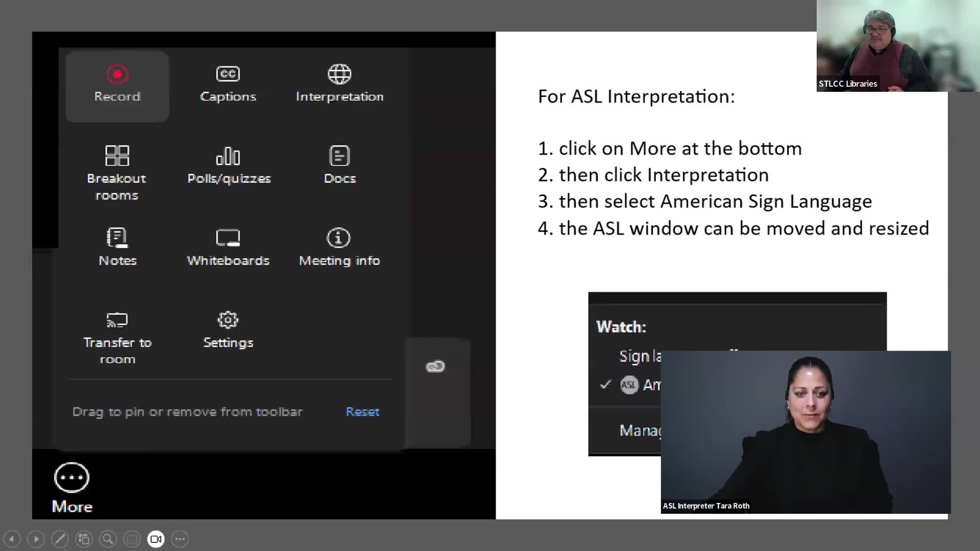Select the ASL Interpreter Tara Roth video
The image size is (980, 551).
(x=805, y=432)
